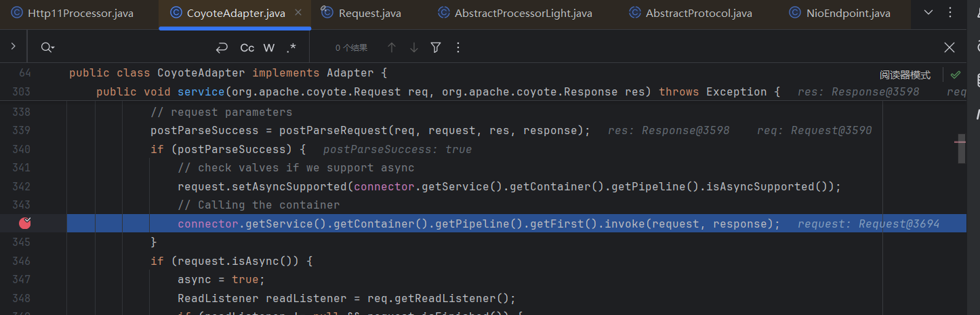
Task: Click the green inspection checkmark icon
Action: pos(956,75)
